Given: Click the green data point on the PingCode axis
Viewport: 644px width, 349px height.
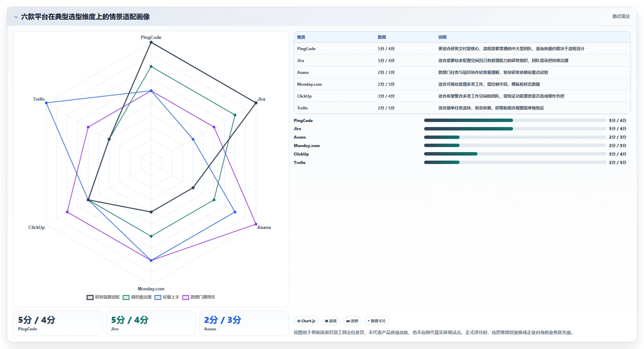Looking at the screenshot, I should tap(151, 67).
